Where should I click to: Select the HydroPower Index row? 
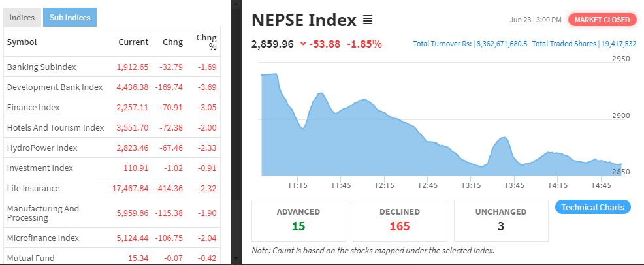pyautogui.click(x=112, y=148)
